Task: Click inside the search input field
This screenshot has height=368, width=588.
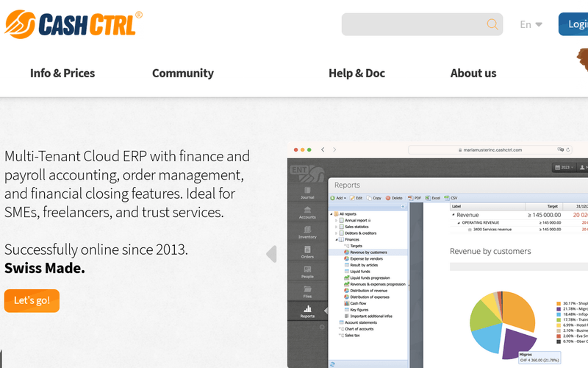Action: (412, 24)
